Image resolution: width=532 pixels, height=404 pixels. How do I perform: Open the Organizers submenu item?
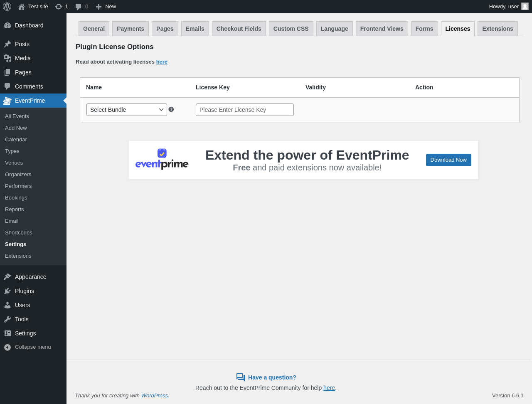[x=18, y=175]
